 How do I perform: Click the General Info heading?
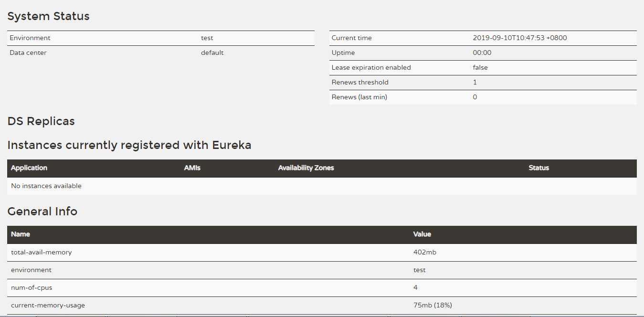click(x=42, y=211)
